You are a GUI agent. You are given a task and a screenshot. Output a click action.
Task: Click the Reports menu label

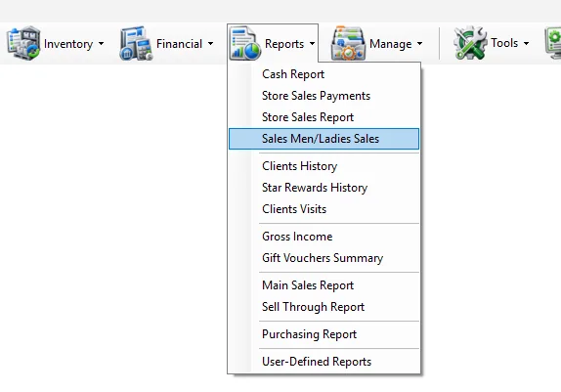pos(284,44)
